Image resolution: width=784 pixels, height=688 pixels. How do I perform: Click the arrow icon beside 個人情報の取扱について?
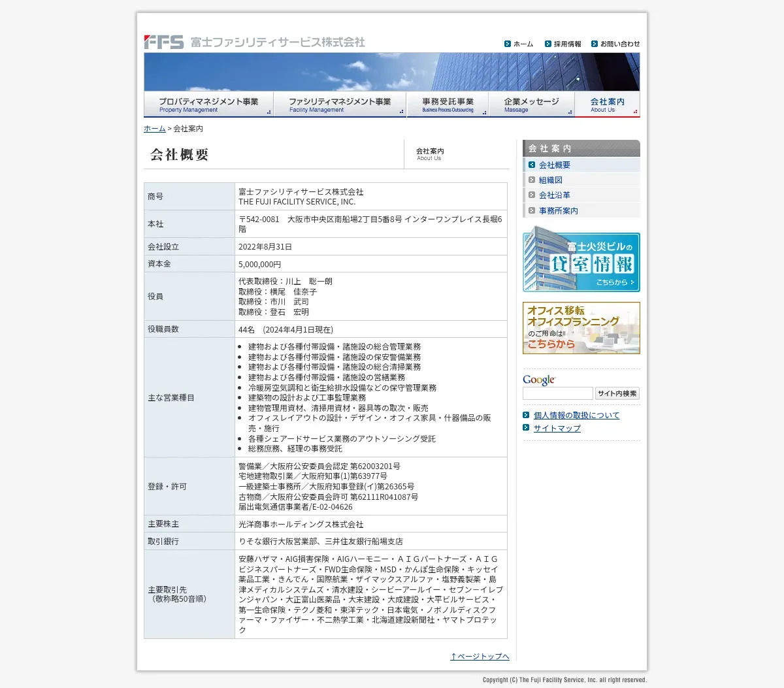click(x=526, y=415)
